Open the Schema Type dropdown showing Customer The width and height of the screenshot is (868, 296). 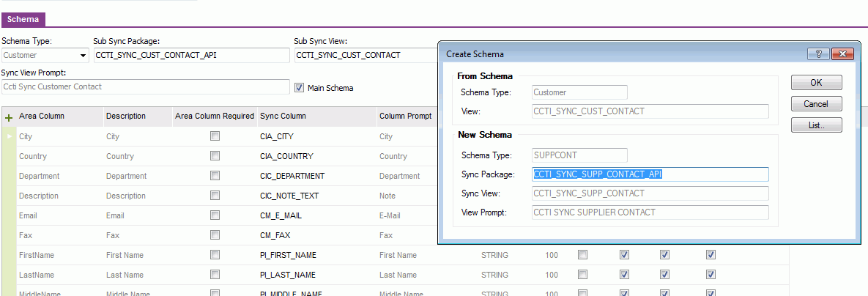tap(84, 56)
